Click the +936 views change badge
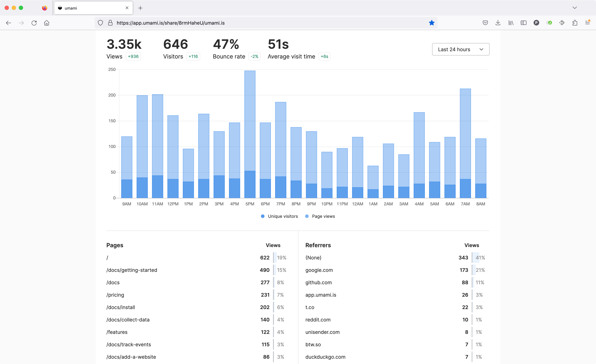Viewport: 596px width, 364px height. pyautogui.click(x=133, y=56)
